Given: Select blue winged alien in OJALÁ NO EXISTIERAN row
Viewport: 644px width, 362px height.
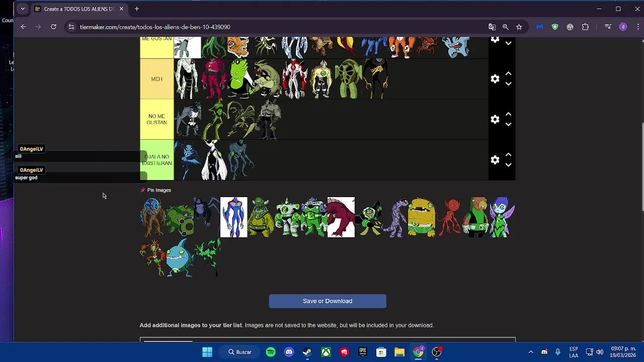Looking at the screenshot, I should tap(187, 160).
